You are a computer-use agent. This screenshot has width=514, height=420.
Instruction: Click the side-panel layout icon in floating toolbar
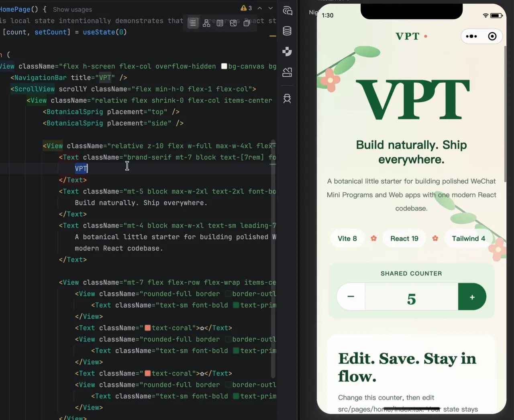pos(220,23)
